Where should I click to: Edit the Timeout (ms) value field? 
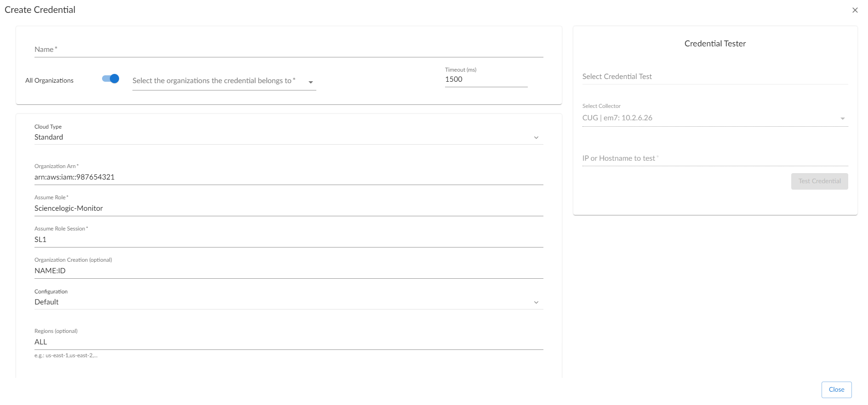pos(485,79)
